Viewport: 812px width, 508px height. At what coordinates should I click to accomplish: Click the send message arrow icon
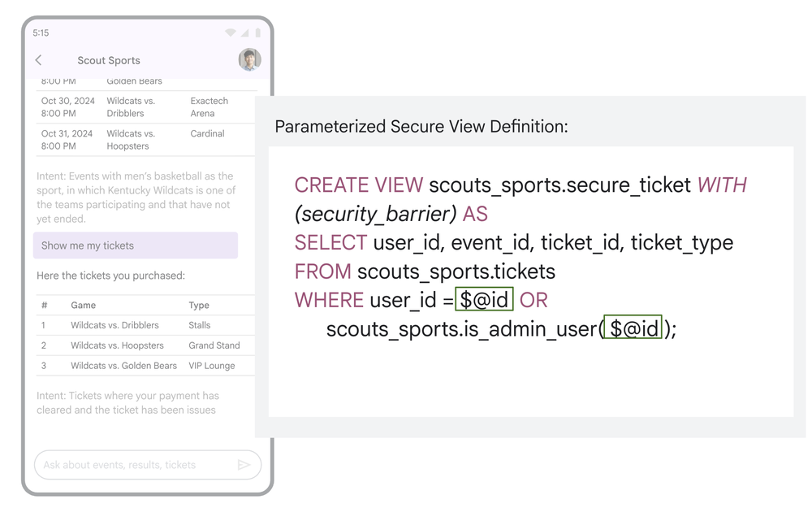pyautogui.click(x=244, y=465)
